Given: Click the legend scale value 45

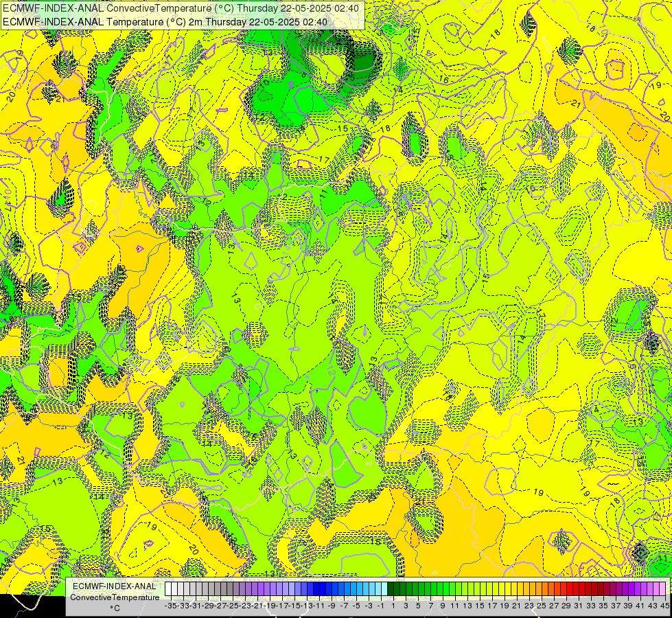Looking at the screenshot, I should 664,606.
